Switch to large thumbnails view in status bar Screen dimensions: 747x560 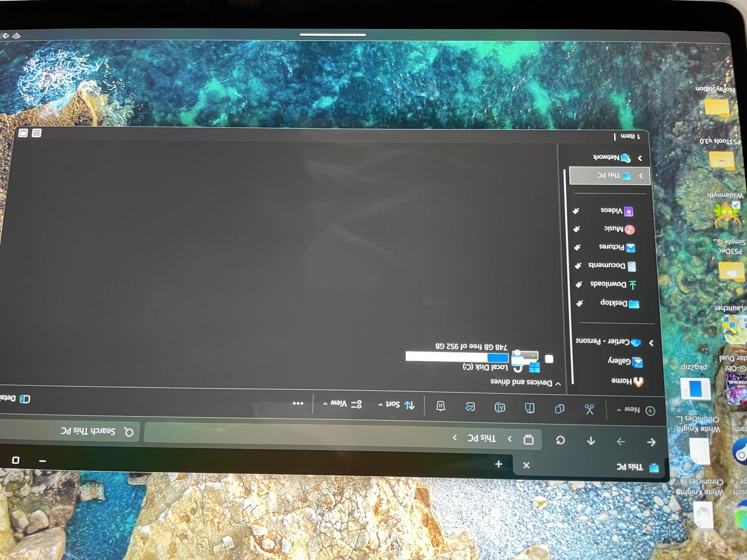pos(23,133)
